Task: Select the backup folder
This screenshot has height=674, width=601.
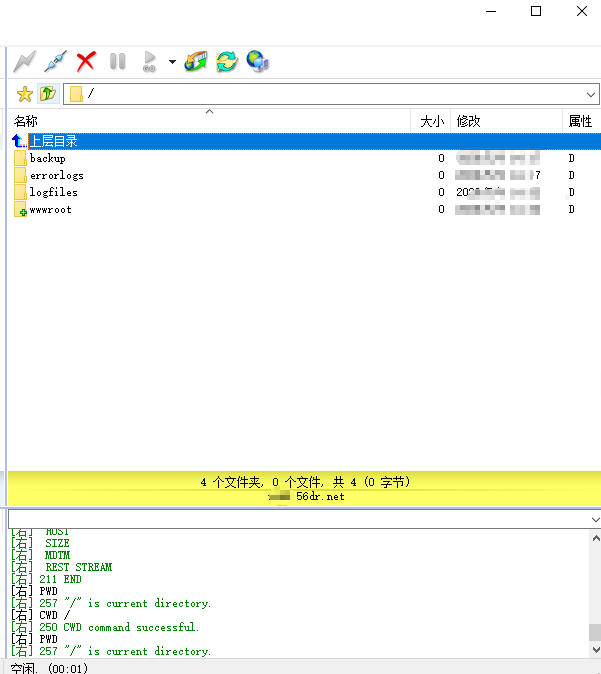Action: pos(304,158)
